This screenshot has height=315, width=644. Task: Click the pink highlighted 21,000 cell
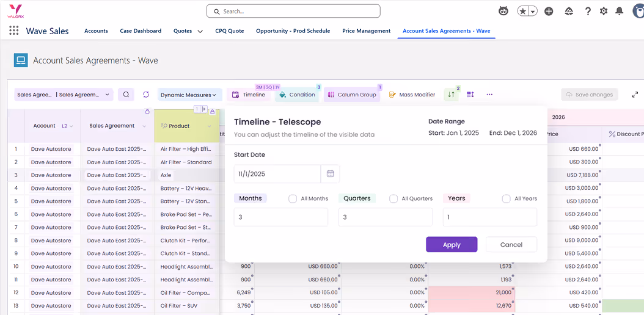click(472, 293)
